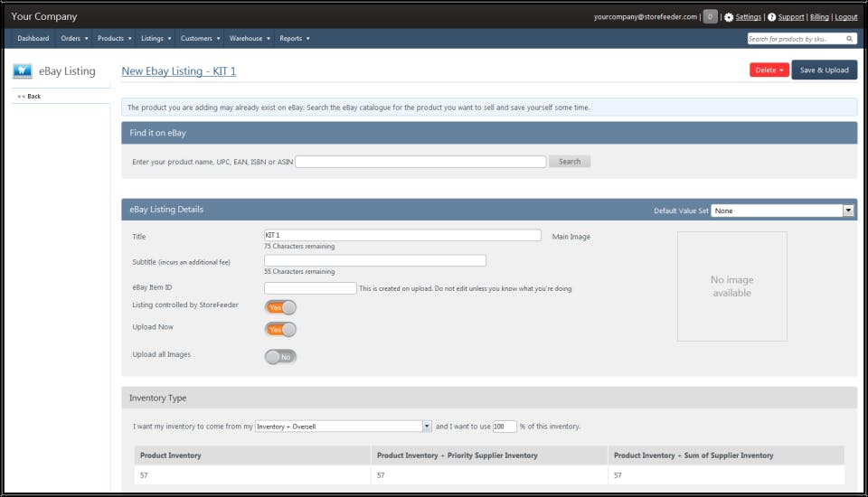Click the Title input field
Viewport: 868px width, 497px height.
point(402,235)
